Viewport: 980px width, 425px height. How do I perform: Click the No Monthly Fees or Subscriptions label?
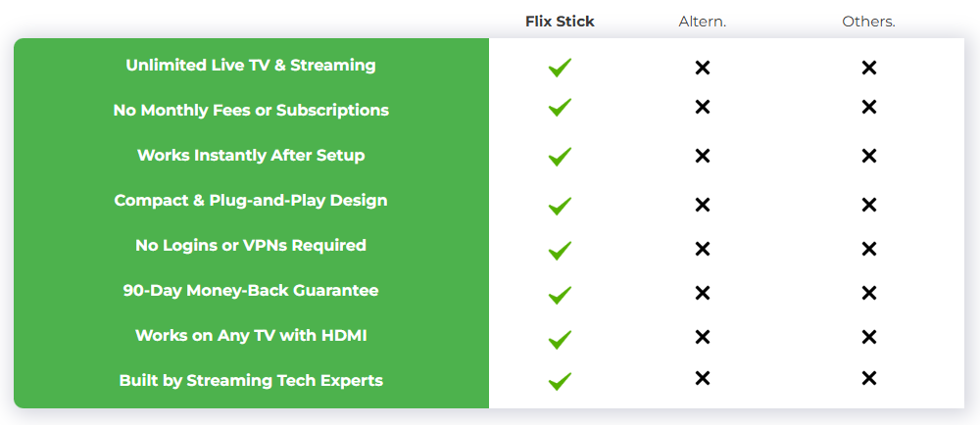(251, 111)
